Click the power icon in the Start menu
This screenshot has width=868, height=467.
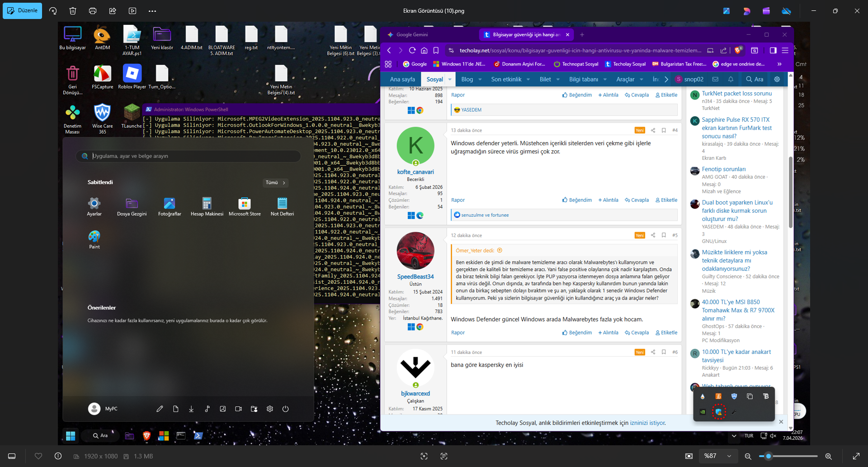tap(286, 409)
